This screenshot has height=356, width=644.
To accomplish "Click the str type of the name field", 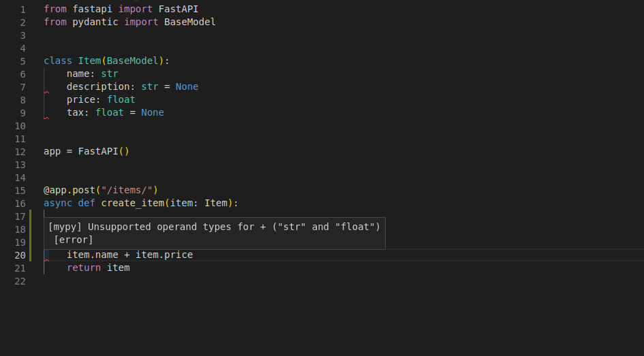I will [x=109, y=74].
